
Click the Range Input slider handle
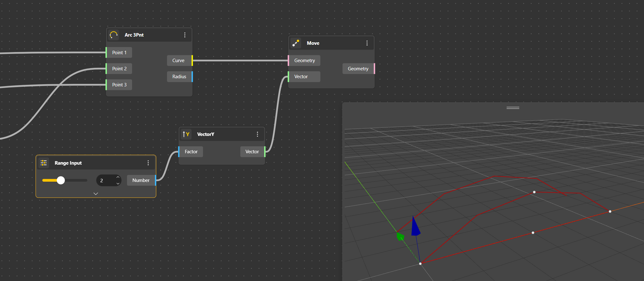point(61,180)
